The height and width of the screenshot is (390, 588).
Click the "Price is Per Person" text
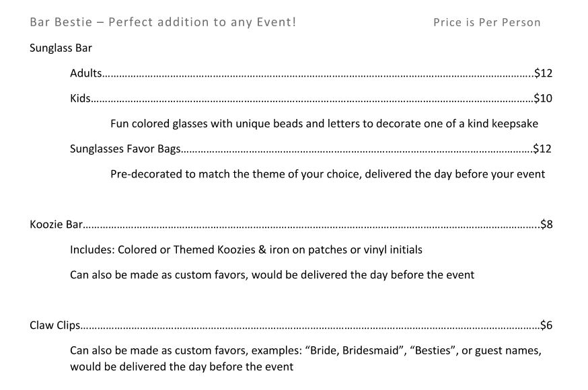486,22
